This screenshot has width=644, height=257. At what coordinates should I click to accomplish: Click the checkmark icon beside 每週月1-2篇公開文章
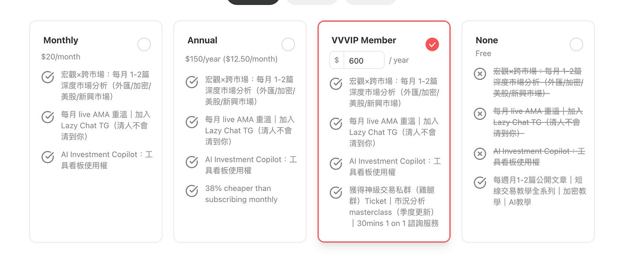pos(480,182)
